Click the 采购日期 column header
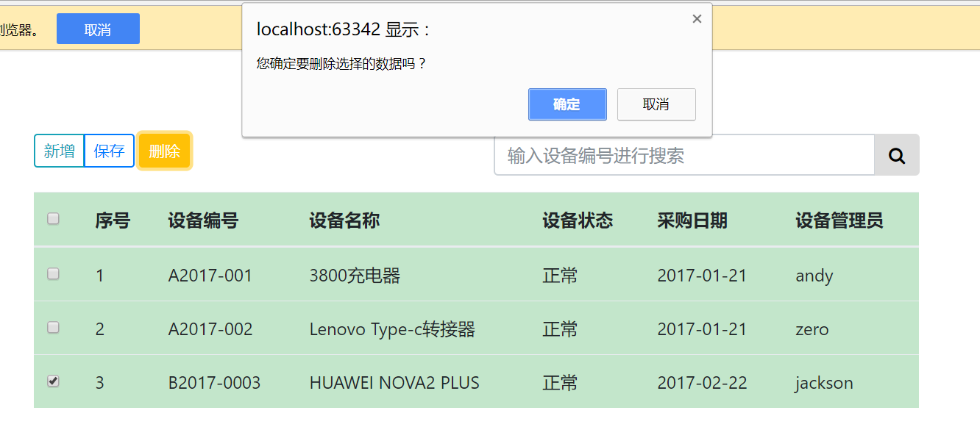 point(692,220)
